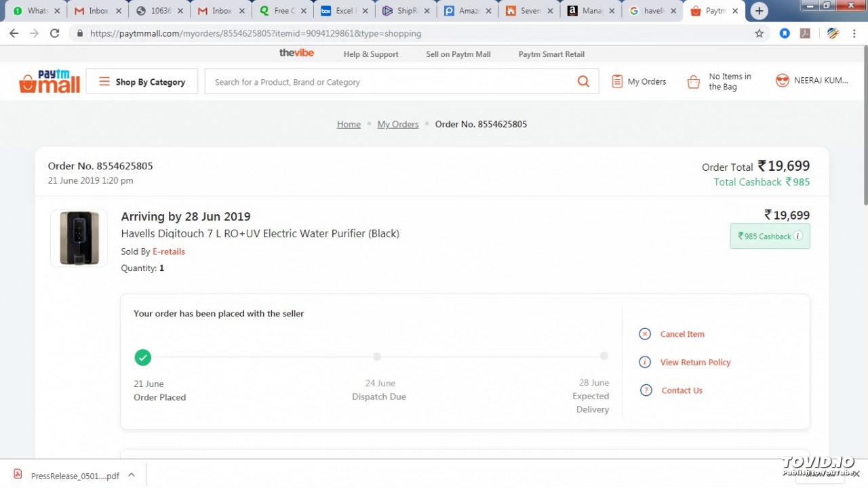The height and width of the screenshot is (488, 868).
Task: Click the 28 June Expected Delivery marker dot
Action: pyautogui.click(x=604, y=357)
